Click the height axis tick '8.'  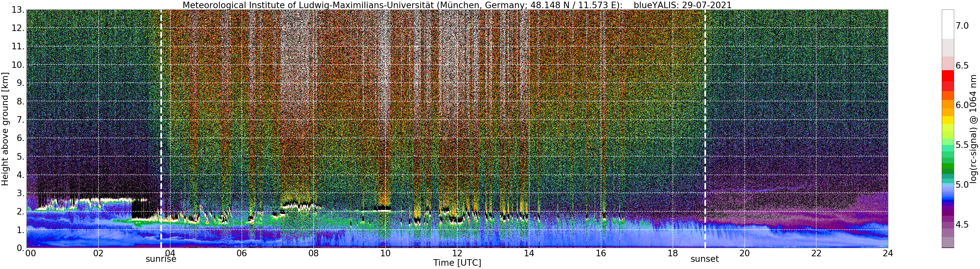click(x=20, y=101)
